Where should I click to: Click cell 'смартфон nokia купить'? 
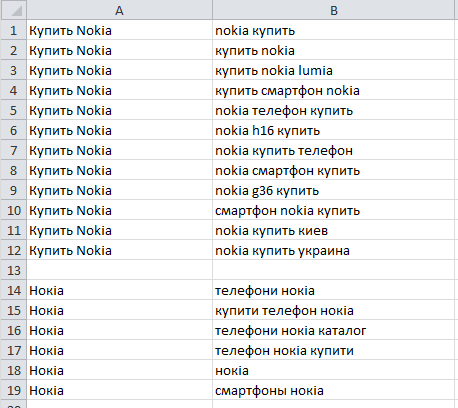point(333,210)
